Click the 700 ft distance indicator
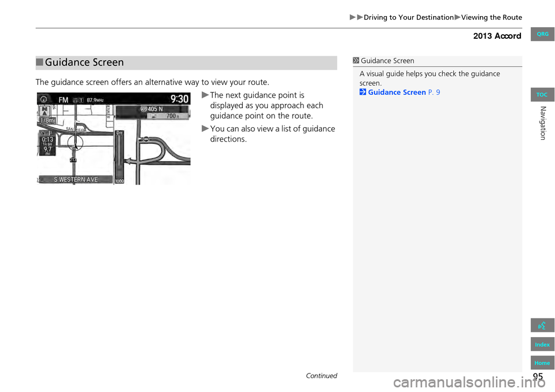The image size is (555, 392). tap(168, 116)
